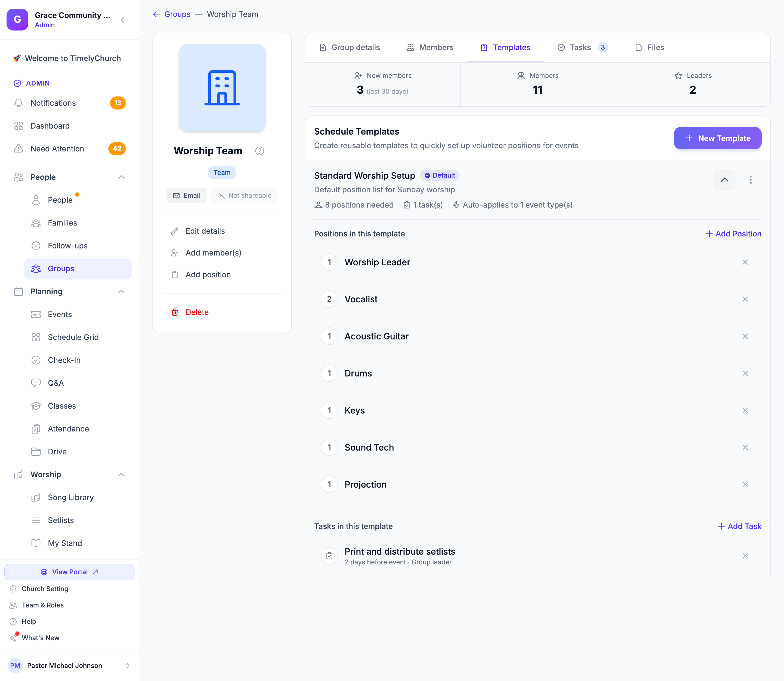Open the three-dot menu for Standard Worship Setup
784x681 pixels.
pos(751,180)
